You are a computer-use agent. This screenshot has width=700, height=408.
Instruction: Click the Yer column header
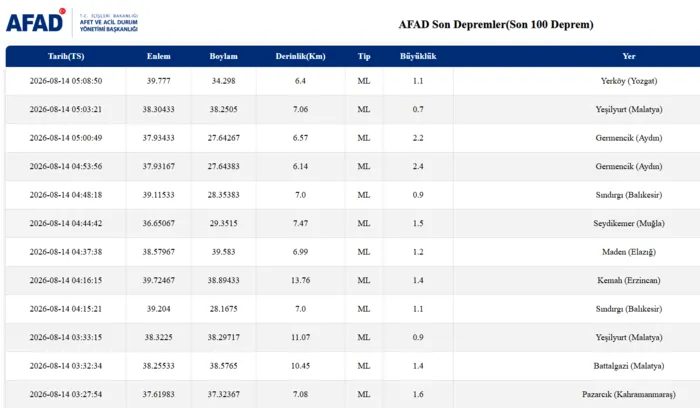[x=629, y=56]
